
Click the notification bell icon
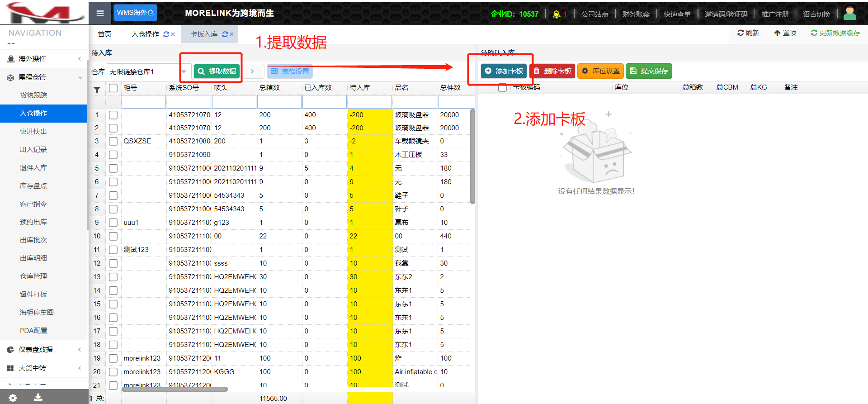coord(557,14)
